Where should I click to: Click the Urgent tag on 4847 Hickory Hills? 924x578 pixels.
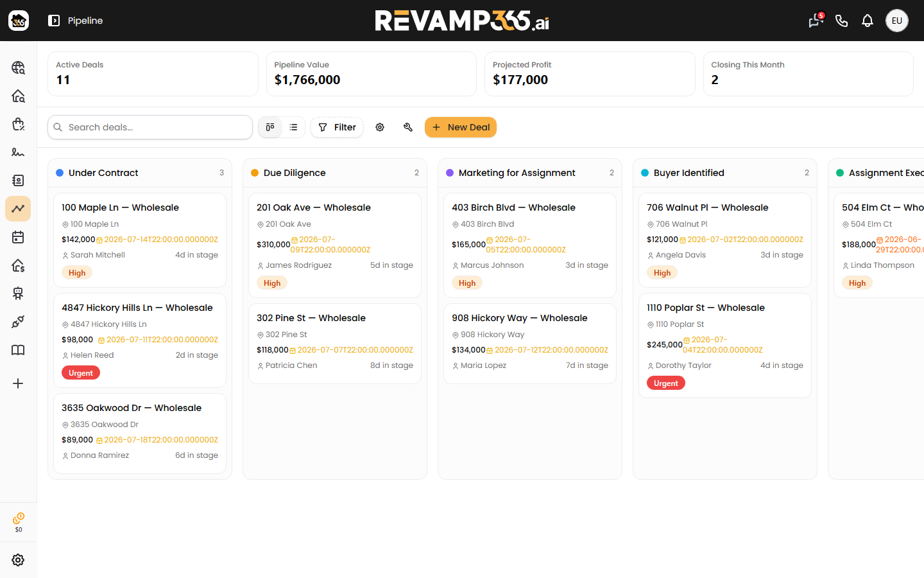(x=81, y=373)
